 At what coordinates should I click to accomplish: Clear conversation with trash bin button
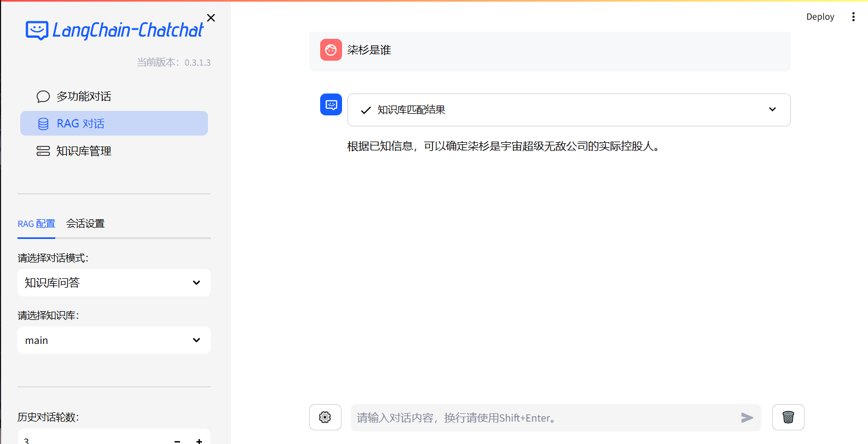pyautogui.click(x=788, y=417)
